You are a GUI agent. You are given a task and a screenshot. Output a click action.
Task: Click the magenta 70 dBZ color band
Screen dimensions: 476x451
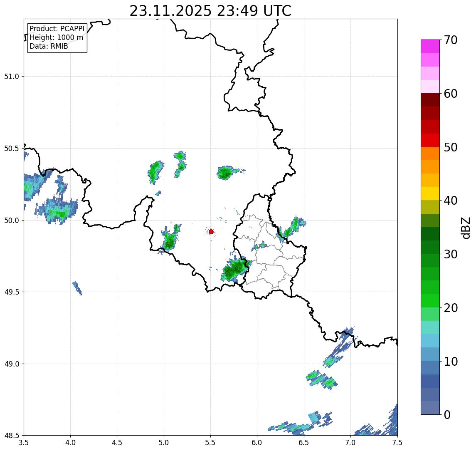[430, 47]
